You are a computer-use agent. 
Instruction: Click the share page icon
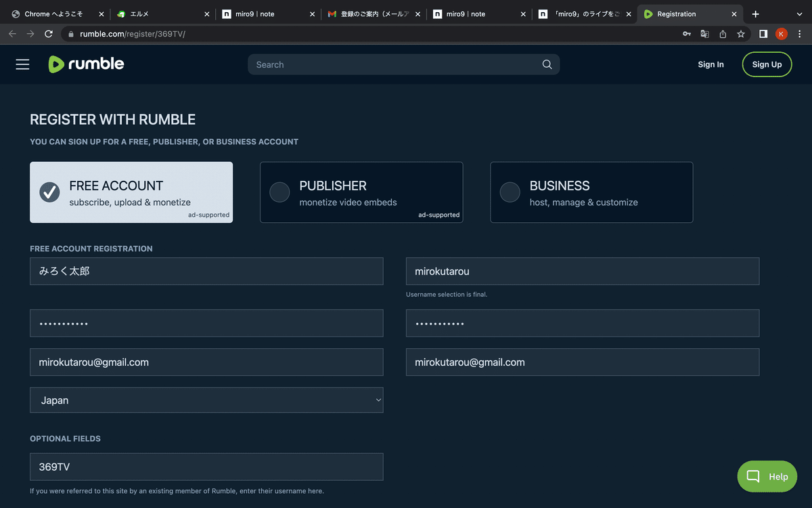pyautogui.click(x=723, y=34)
